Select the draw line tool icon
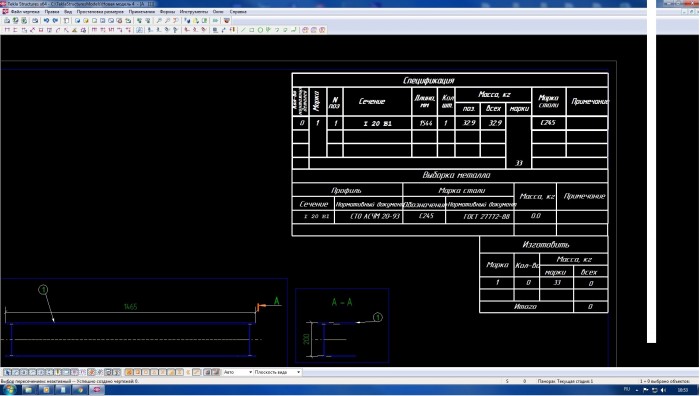700x396 pixels. tap(243, 30)
